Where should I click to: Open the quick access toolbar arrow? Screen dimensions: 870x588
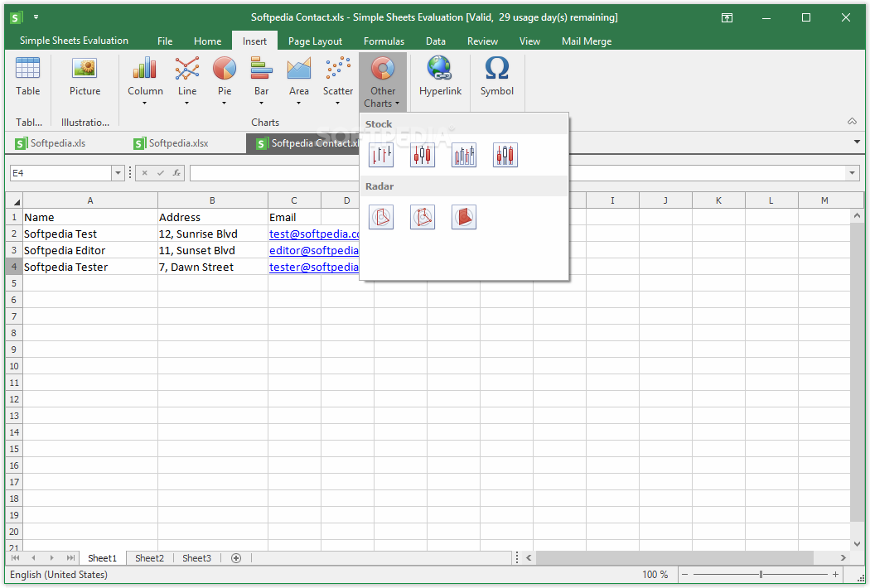[x=36, y=17]
